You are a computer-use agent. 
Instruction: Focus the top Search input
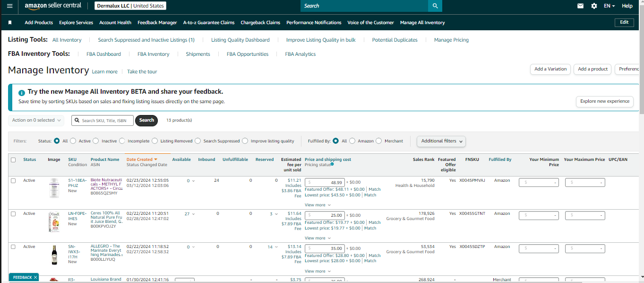tap(364, 6)
